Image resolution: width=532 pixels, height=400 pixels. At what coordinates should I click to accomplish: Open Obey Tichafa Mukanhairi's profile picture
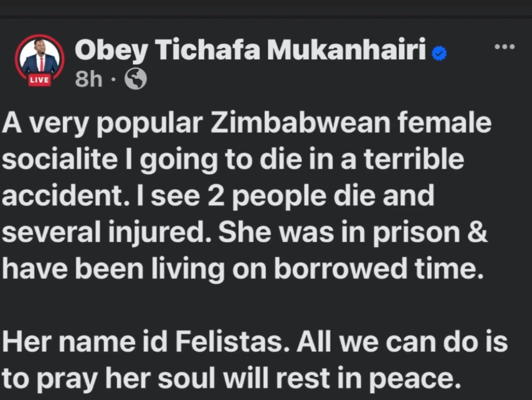click(x=40, y=59)
